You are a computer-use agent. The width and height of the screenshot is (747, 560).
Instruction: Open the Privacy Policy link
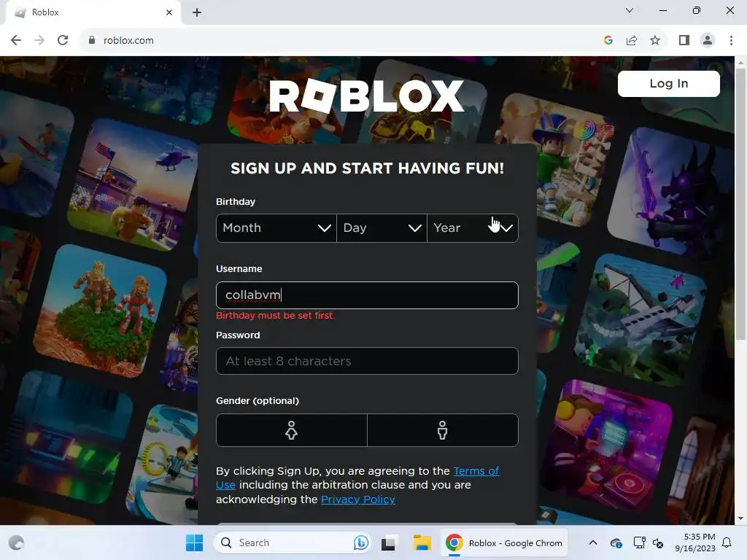coord(357,499)
